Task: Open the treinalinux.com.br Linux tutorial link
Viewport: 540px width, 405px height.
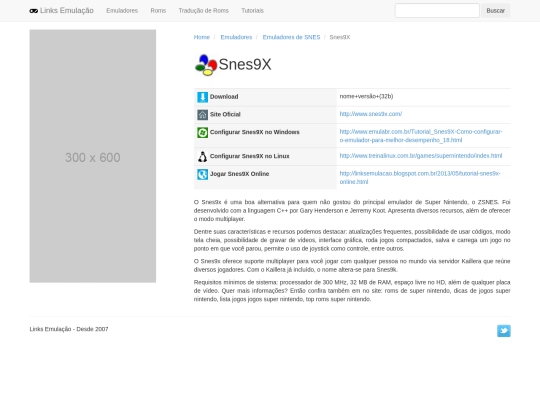Action: 421,156
